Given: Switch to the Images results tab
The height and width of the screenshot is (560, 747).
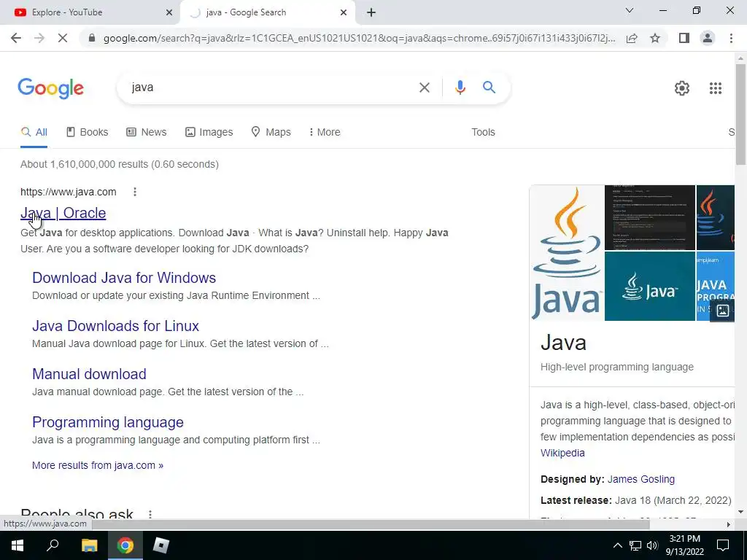Looking at the screenshot, I should [209, 132].
